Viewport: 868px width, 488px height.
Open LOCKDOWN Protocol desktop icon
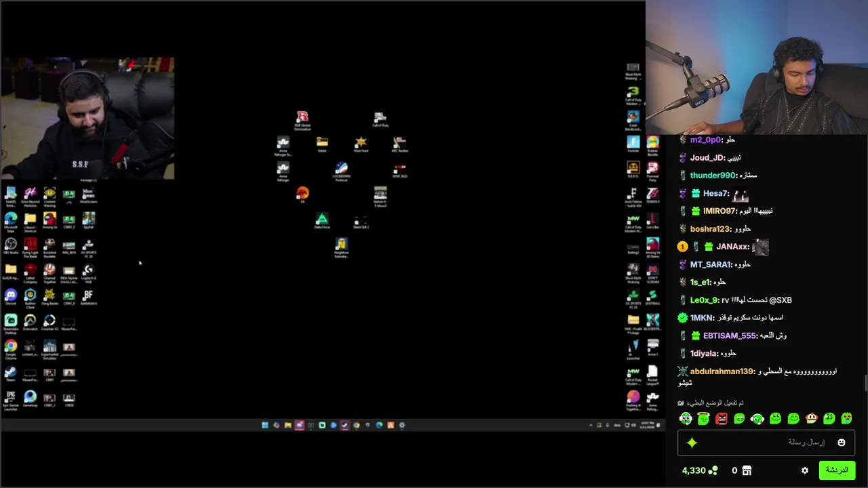click(341, 171)
